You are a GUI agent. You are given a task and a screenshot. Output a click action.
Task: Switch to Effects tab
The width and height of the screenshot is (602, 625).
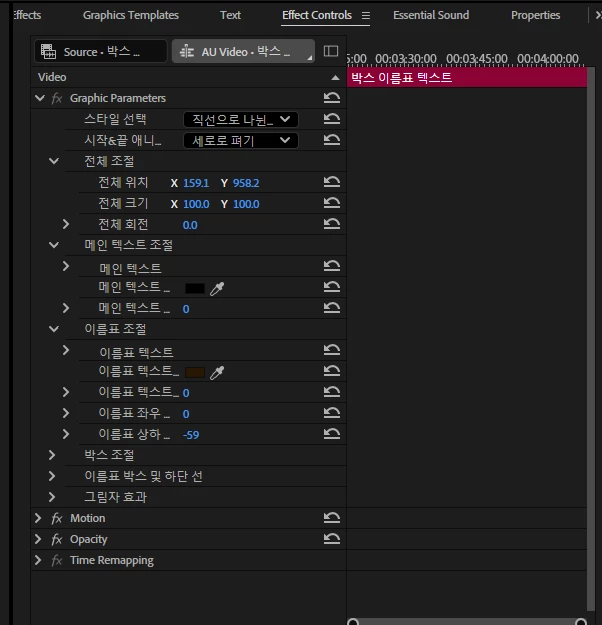(x=27, y=15)
